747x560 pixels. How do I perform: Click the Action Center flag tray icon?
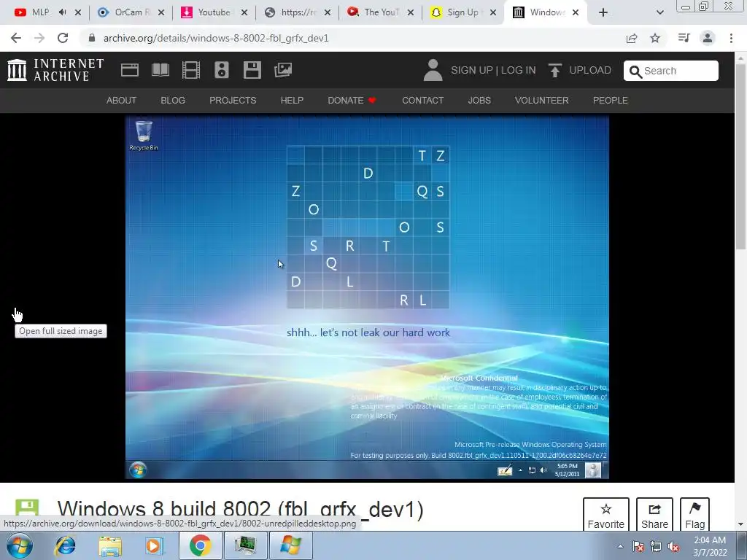tap(638, 547)
